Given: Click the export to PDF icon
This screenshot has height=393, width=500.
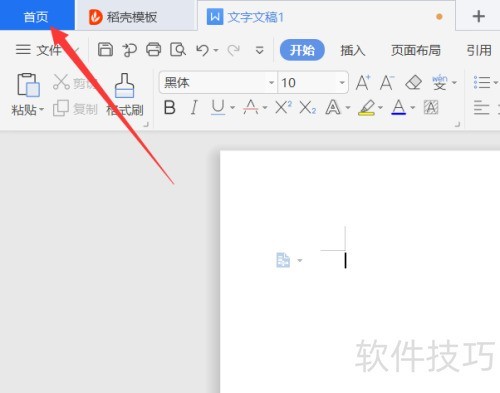Looking at the screenshot, I should pos(129,50).
